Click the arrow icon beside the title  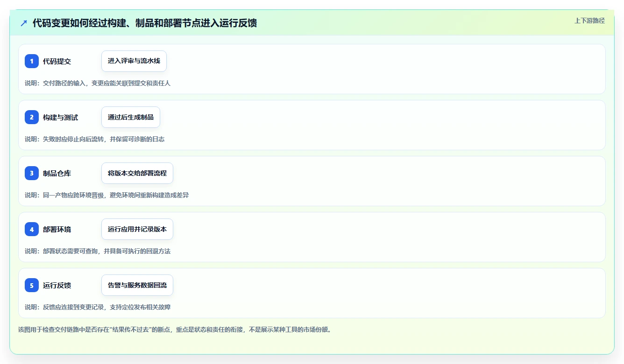[x=24, y=23]
